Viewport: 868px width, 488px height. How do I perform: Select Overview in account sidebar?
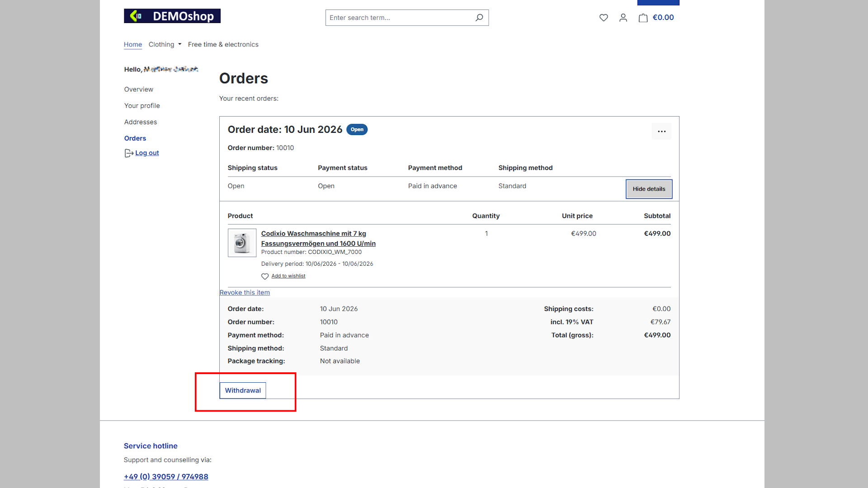click(x=139, y=89)
